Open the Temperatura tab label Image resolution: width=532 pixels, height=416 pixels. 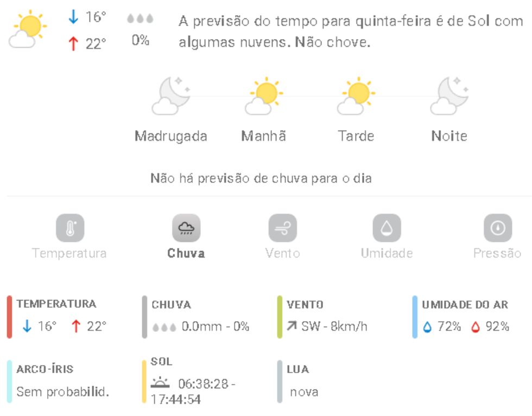69,253
